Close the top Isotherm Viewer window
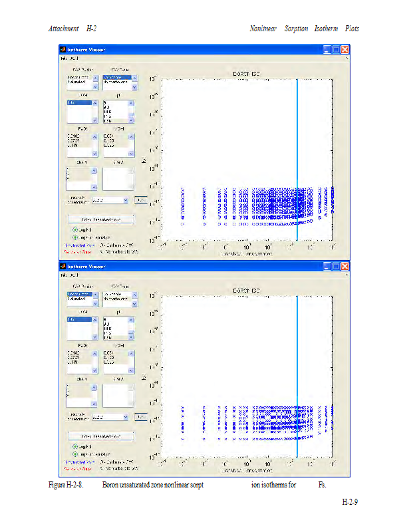 345,50
